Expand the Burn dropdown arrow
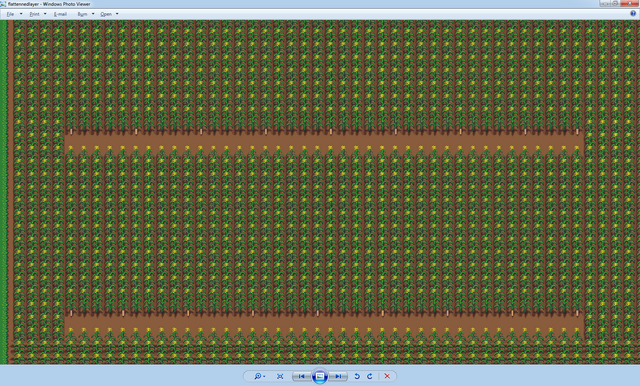Viewport: 640px width, 386px height. click(x=93, y=14)
